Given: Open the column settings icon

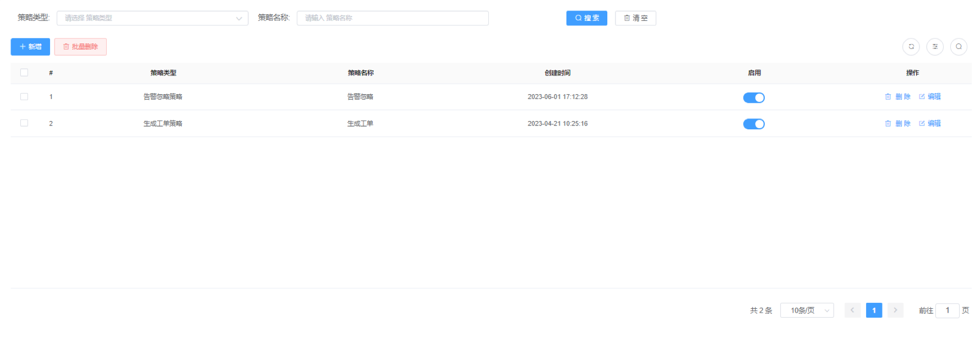Looking at the screenshot, I should (x=935, y=47).
